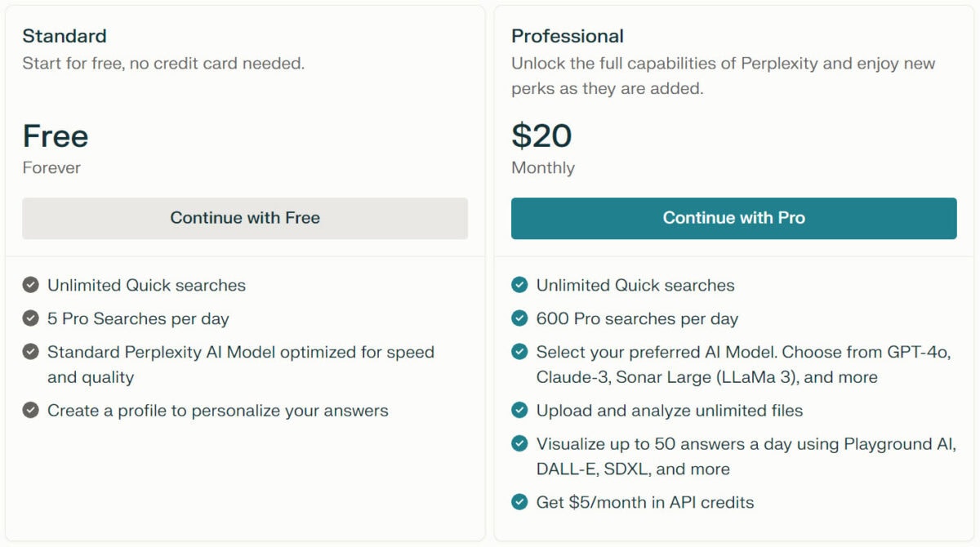The image size is (980, 547).
Task: Click teal checkmark beside Upload and analyze unlimited files
Action: click(519, 410)
